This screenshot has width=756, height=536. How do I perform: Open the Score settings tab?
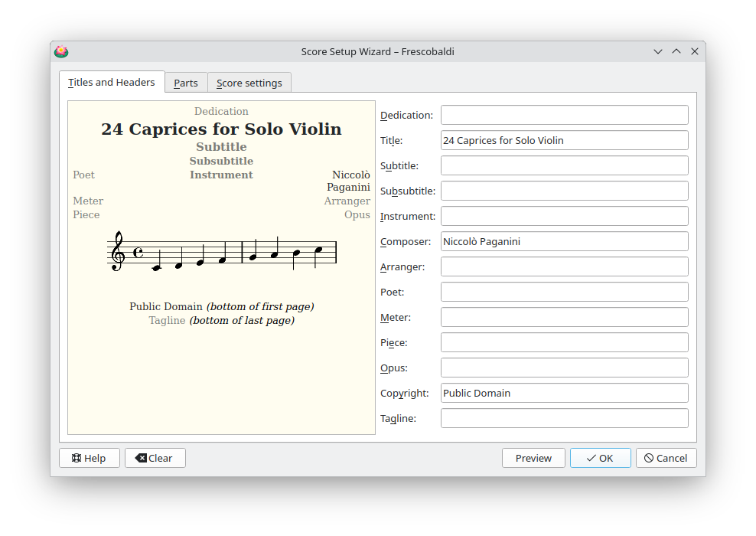249,83
